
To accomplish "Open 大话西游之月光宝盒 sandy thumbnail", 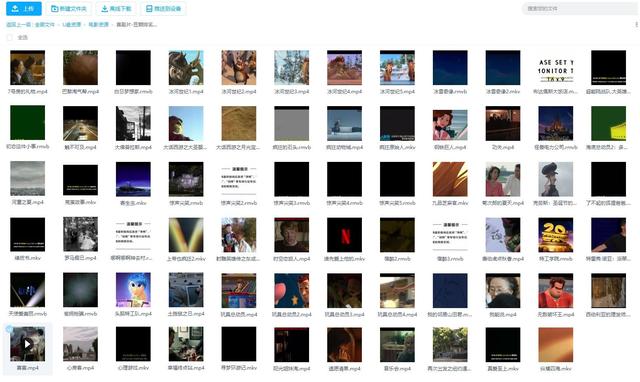I will pos(239,123).
